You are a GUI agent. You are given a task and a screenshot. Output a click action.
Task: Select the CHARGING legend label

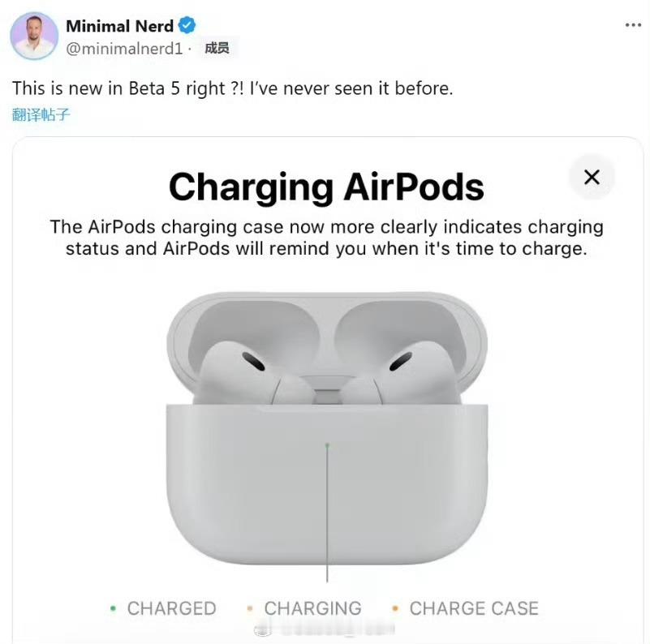pos(313,608)
